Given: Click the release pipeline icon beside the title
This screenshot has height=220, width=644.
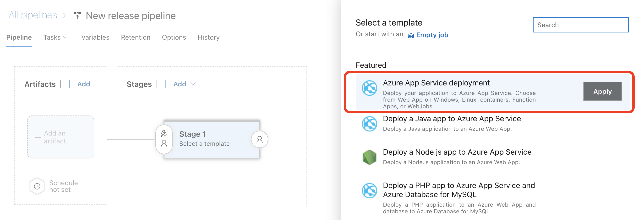Looking at the screenshot, I should click(x=77, y=16).
